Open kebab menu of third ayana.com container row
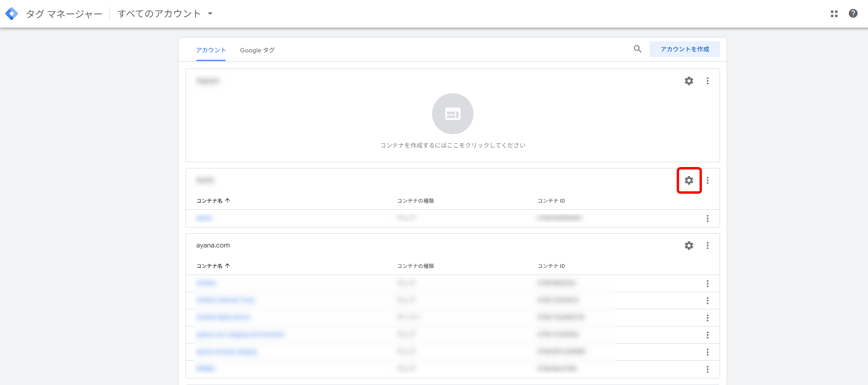The height and width of the screenshot is (385, 868). pyautogui.click(x=708, y=318)
